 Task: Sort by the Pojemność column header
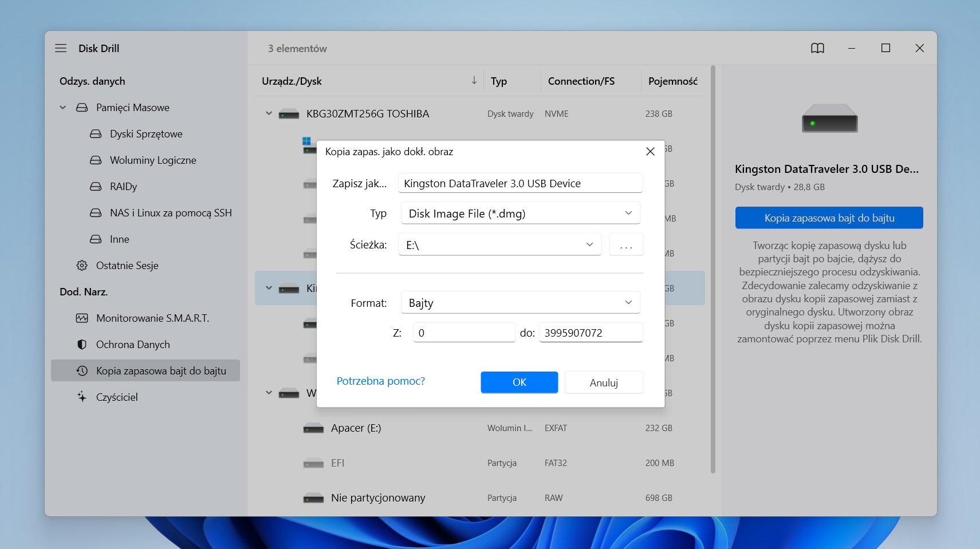click(672, 81)
